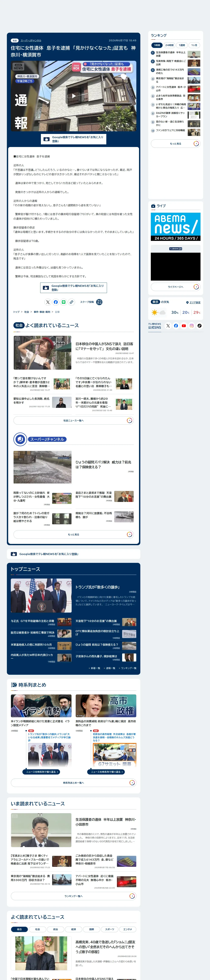This screenshot has height=980, width=210.
Task: Click the arrow circle on the ranking もっと見る button
Action: tap(196, 143)
